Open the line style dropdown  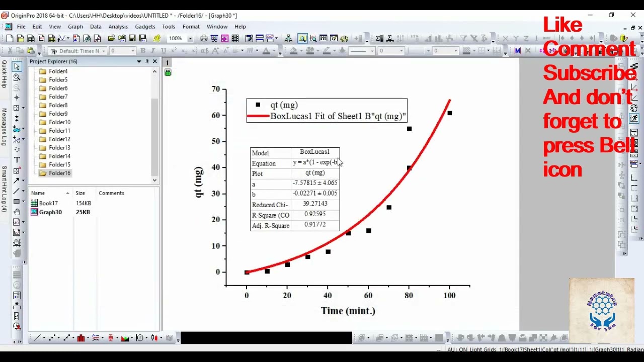coord(372,51)
